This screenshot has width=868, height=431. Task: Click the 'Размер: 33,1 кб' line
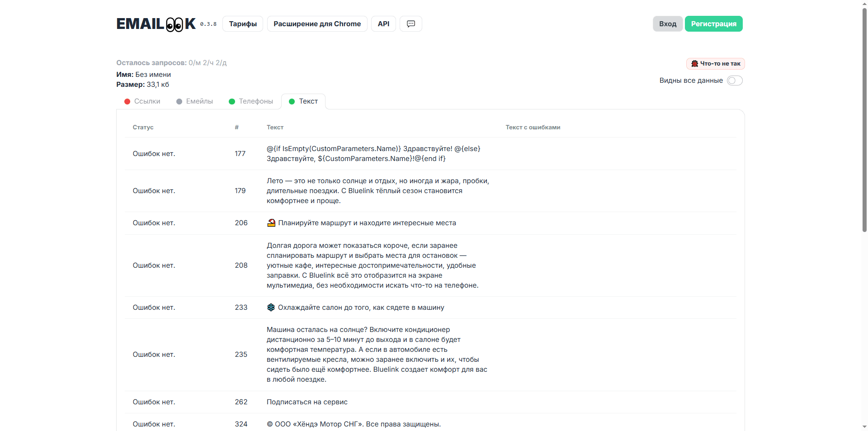pos(143,85)
